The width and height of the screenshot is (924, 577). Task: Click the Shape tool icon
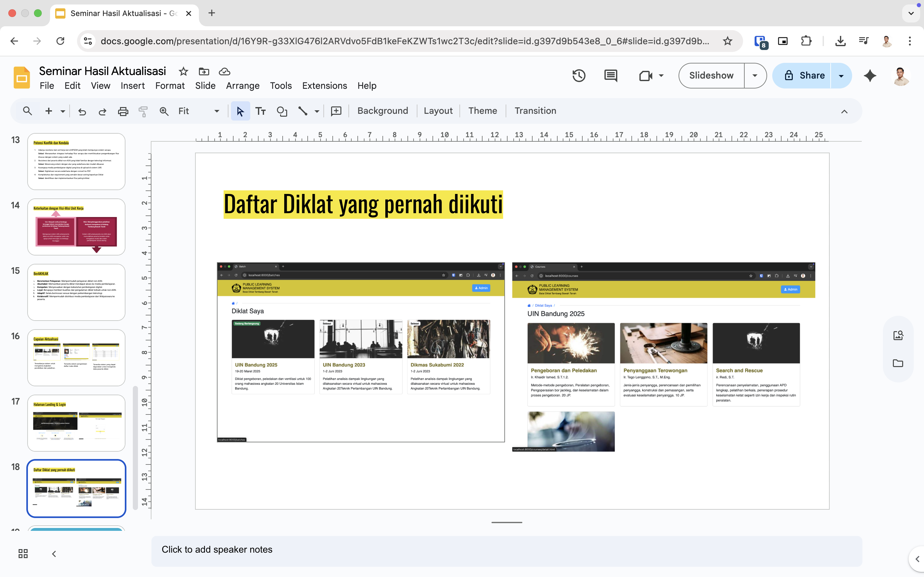(282, 111)
